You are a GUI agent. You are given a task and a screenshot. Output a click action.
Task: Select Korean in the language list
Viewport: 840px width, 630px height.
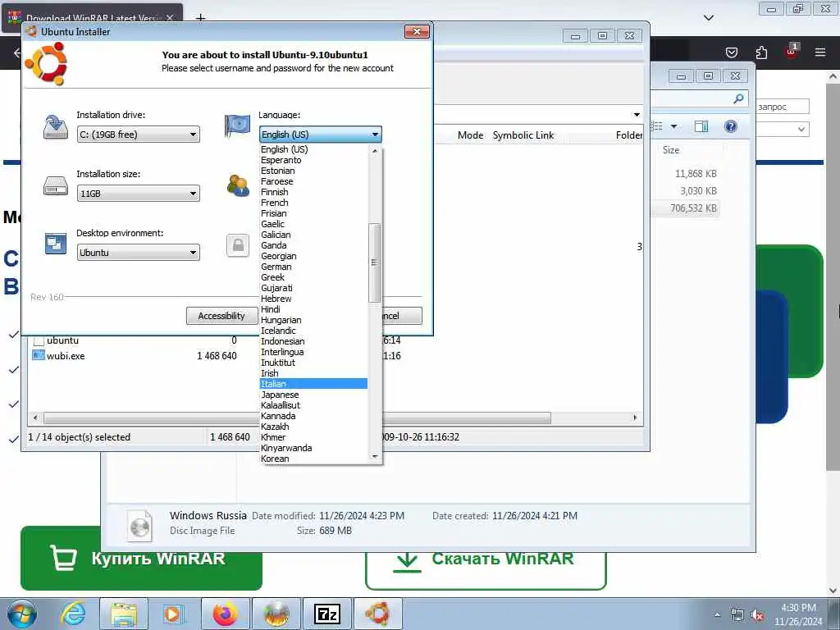[x=275, y=459]
